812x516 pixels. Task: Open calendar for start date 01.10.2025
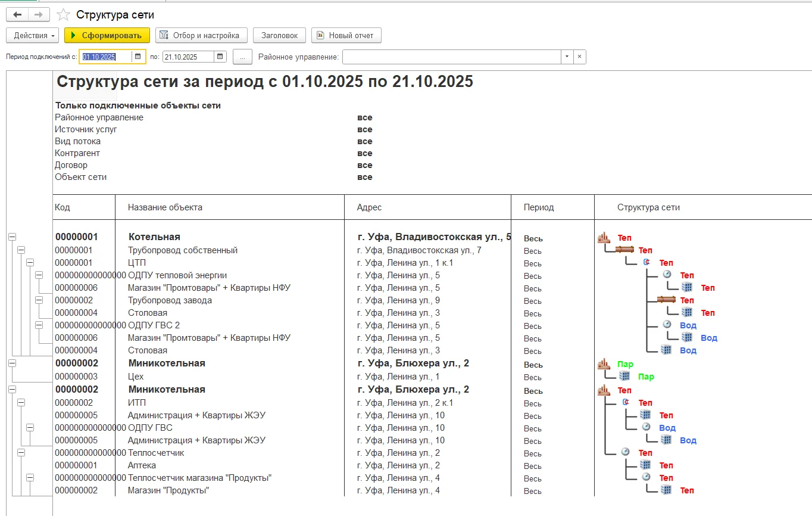[138, 57]
